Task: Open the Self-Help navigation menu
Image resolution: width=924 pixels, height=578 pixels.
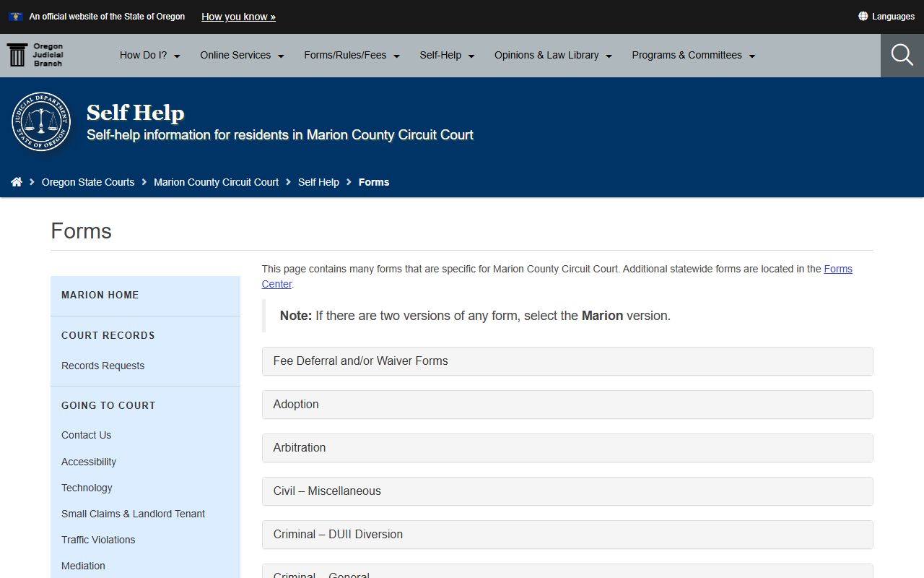Action: (x=448, y=56)
